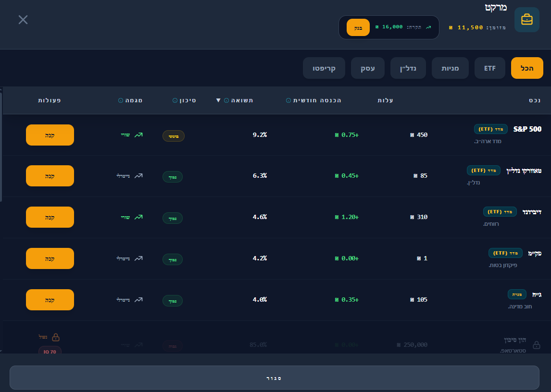Buy the אג״ח bond with קנה

tap(50, 300)
